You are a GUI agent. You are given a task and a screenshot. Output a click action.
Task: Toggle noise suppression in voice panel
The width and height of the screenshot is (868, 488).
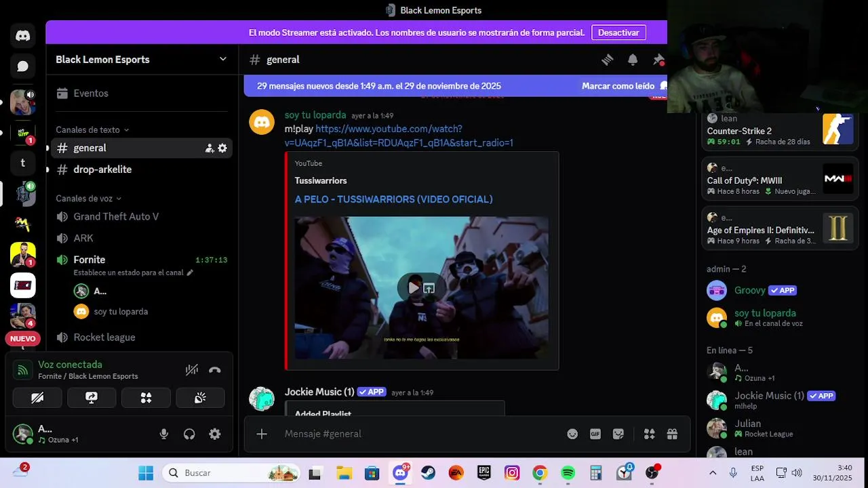click(192, 370)
